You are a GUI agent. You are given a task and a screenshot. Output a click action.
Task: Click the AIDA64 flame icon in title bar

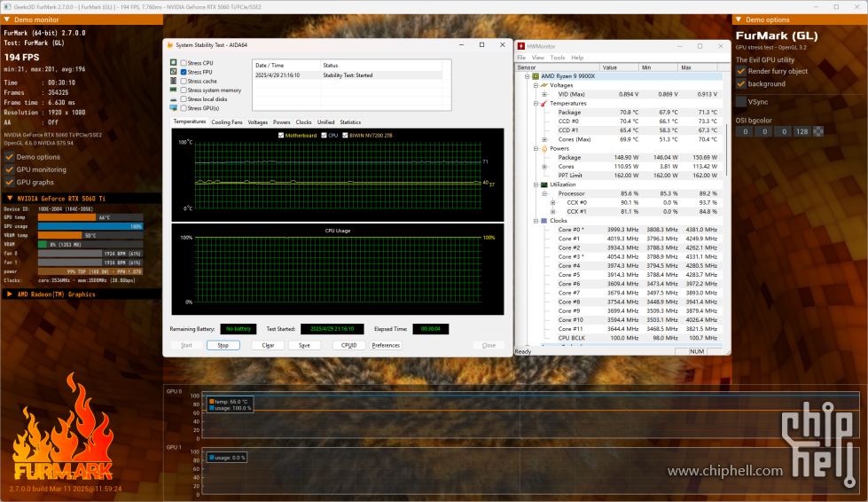170,45
